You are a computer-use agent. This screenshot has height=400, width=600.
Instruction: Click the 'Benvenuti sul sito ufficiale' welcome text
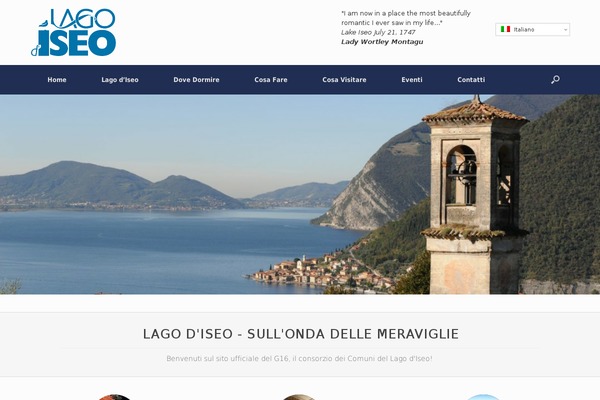pyautogui.click(x=299, y=359)
